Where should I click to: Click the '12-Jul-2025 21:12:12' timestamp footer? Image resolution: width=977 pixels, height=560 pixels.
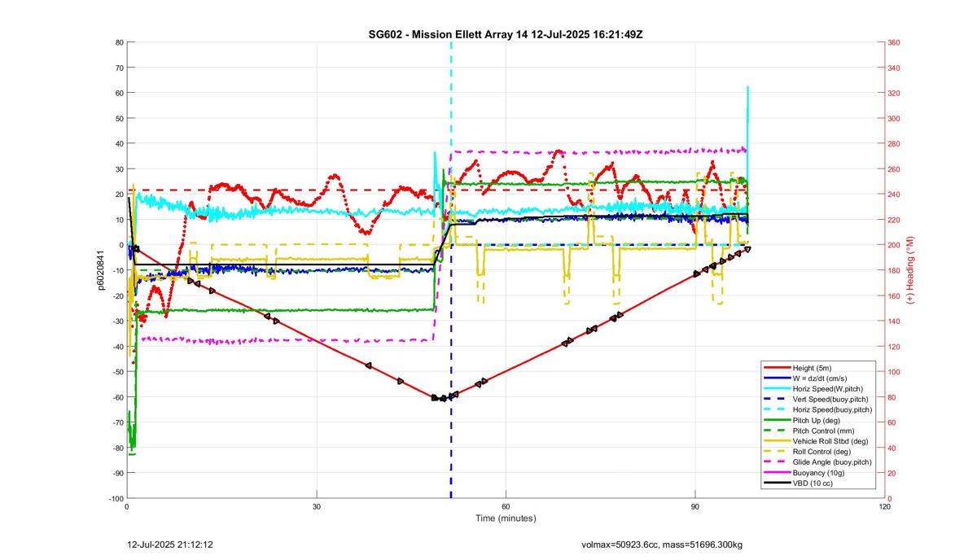171,544
